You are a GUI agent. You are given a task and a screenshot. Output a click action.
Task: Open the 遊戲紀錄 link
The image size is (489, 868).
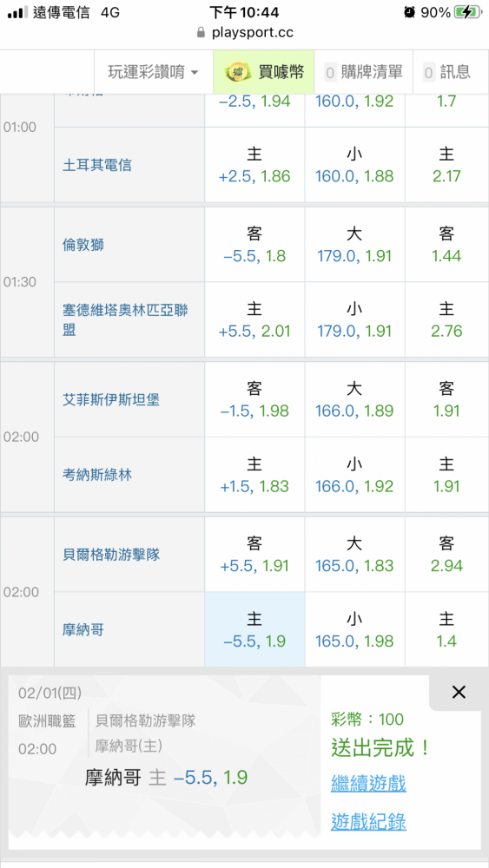pos(368,822)
